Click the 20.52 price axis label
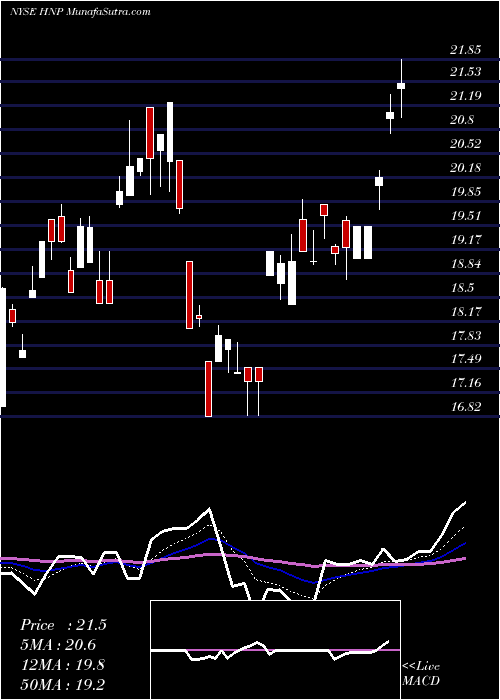Viewport: 500px width, 700px height. 466,144
